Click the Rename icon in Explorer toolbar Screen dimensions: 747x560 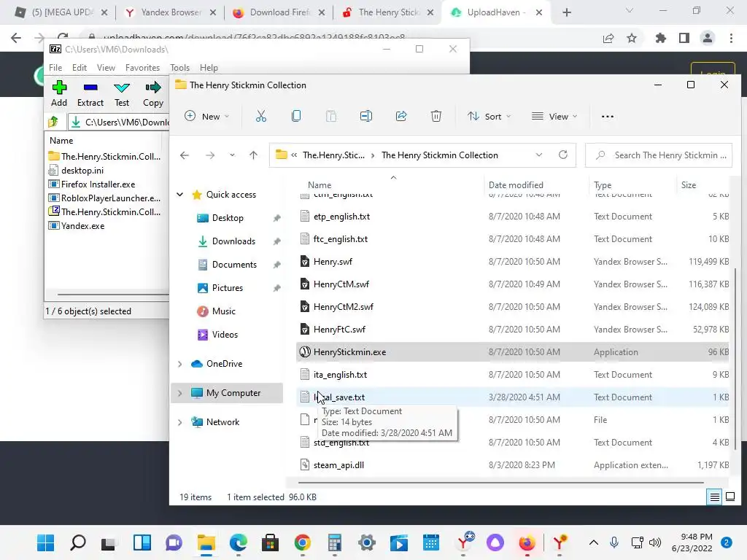366,116
